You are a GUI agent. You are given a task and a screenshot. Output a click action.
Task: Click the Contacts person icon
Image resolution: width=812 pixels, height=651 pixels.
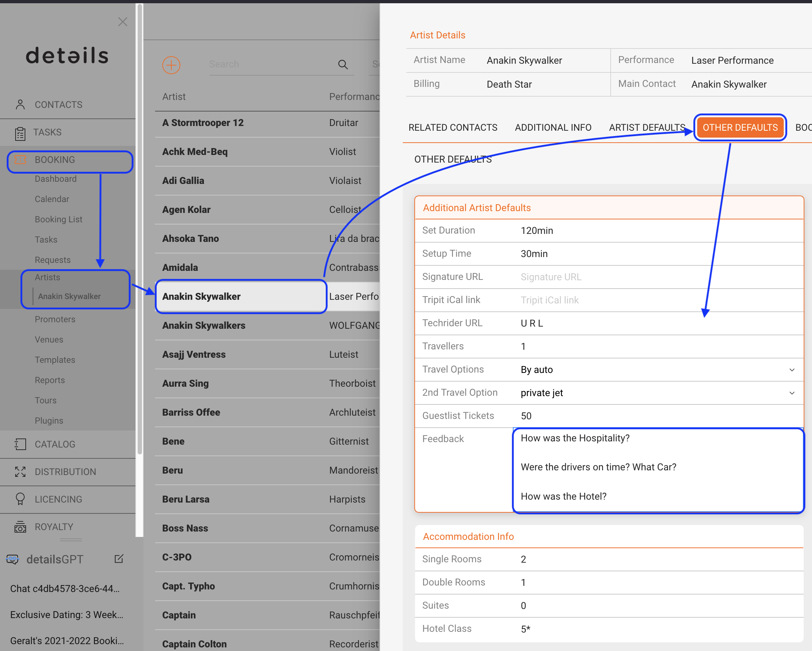click(x=20, y=104)
